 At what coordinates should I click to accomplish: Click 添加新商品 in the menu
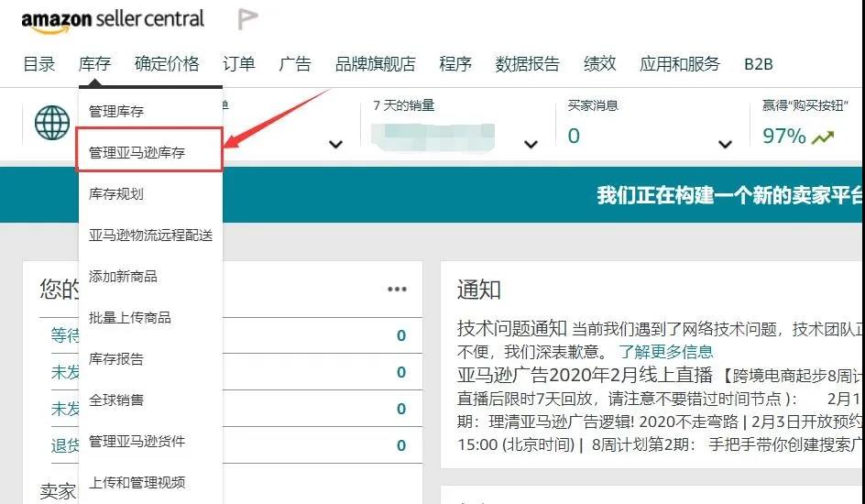123,276
